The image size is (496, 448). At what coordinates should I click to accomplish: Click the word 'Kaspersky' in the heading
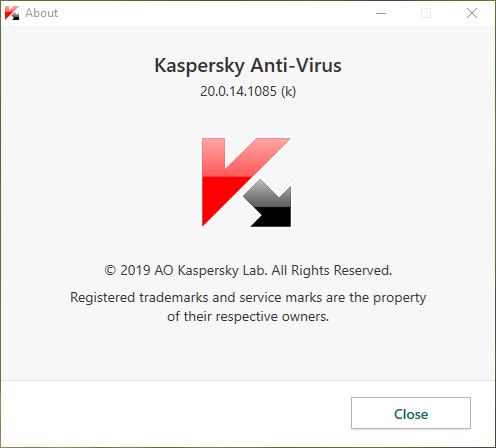(x=200, y=66)
